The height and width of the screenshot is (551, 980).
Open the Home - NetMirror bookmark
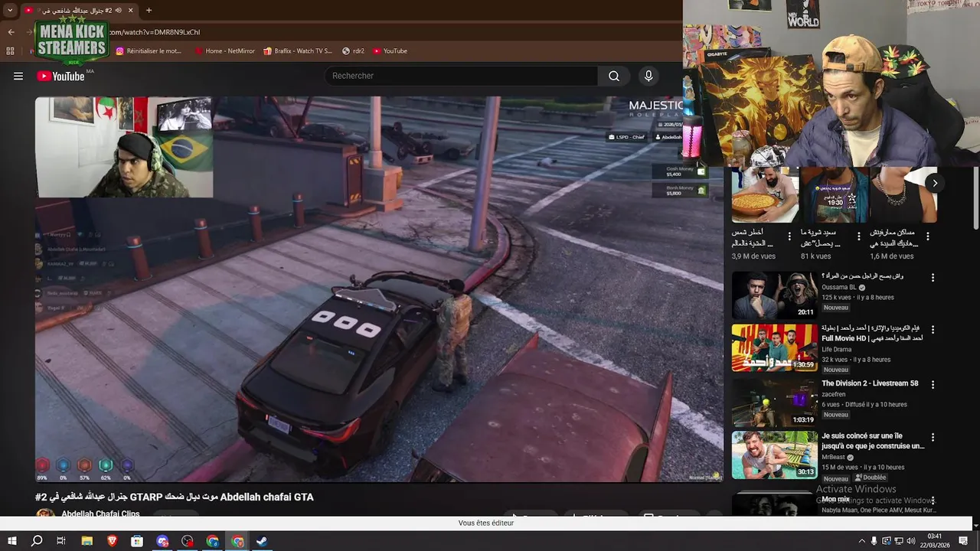tap(224, 51)
